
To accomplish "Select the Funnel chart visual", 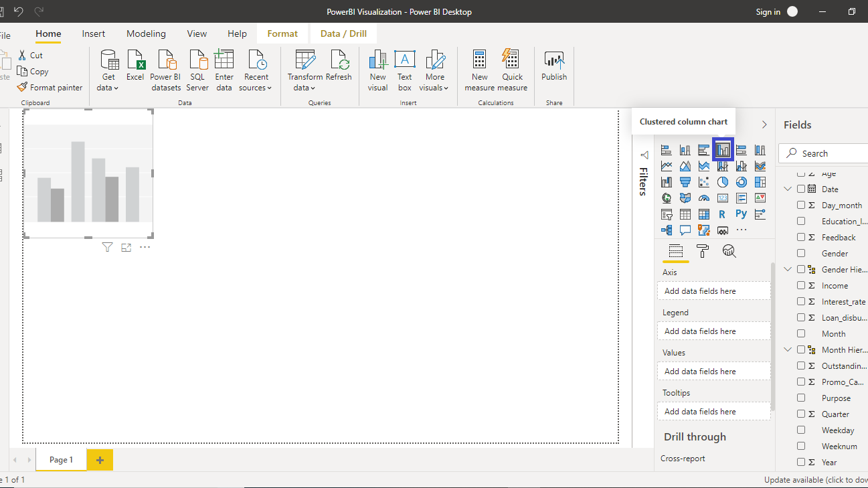I will point(685,182).
